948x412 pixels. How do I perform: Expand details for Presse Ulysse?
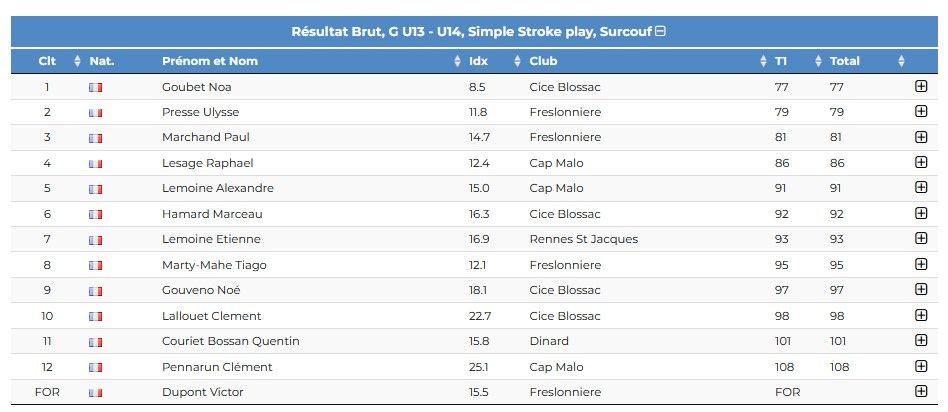(x=921, y=111)
